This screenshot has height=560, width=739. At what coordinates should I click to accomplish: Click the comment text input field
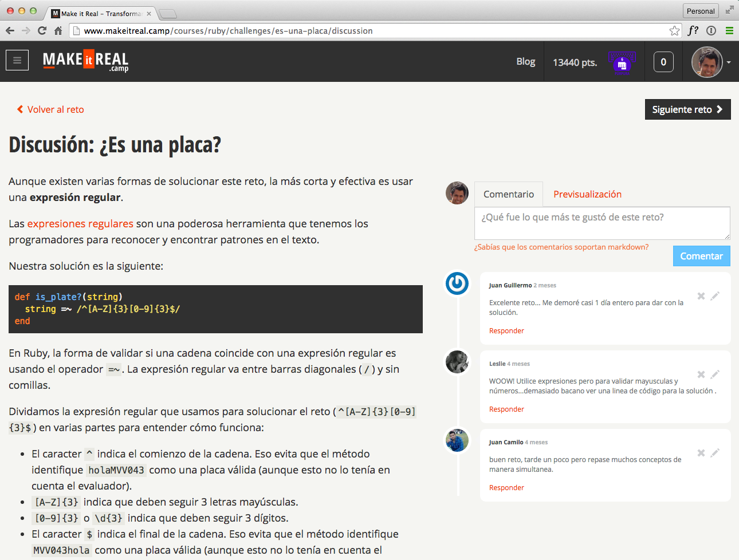pyautogui.click(x=602, y=223)
